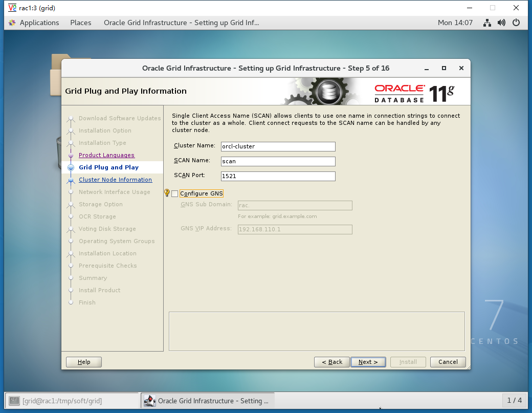Click the Installation Type step text
This screenshot has height=413, width=532.
[102, 143]
